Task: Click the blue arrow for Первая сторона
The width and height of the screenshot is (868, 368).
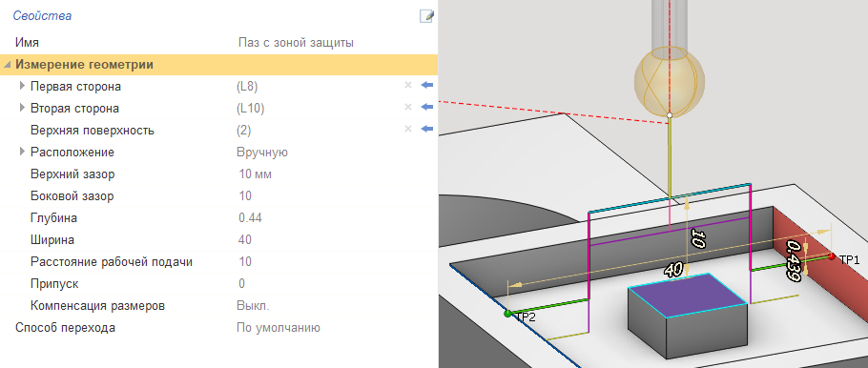Action: pos(426,85)
